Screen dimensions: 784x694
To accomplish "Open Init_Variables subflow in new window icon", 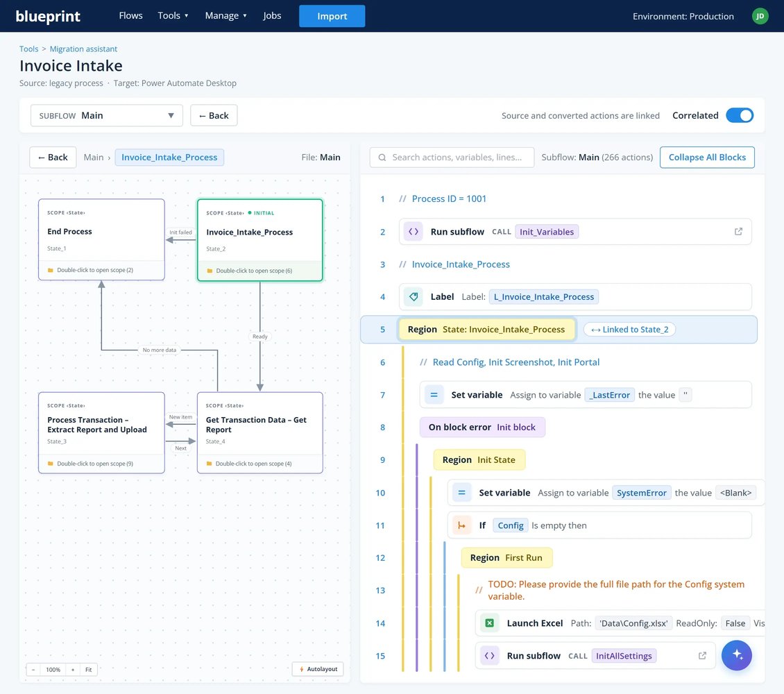I will point(738,232).
